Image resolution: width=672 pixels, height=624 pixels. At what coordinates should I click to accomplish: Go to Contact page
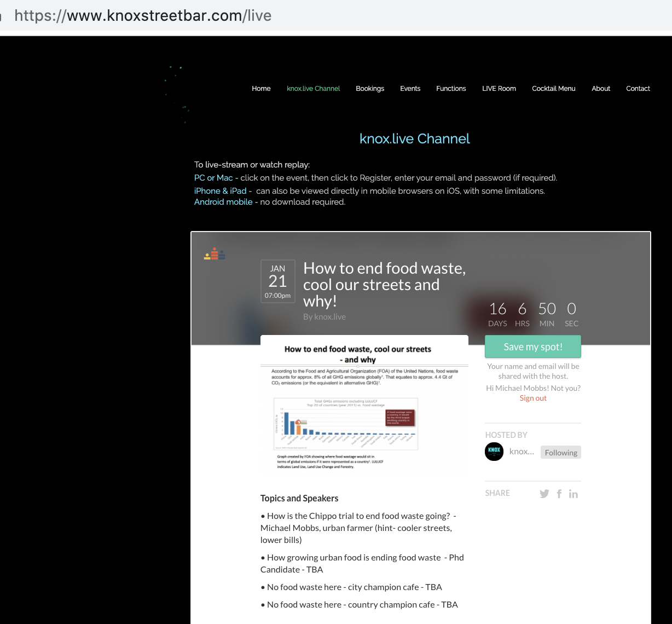(x=638, y=89)
